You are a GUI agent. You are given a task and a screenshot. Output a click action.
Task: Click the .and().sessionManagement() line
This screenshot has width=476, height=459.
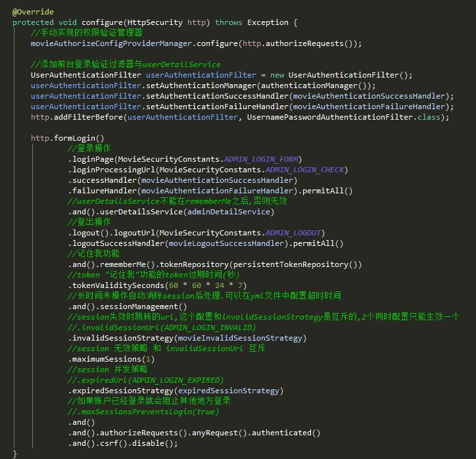(128, 306)
